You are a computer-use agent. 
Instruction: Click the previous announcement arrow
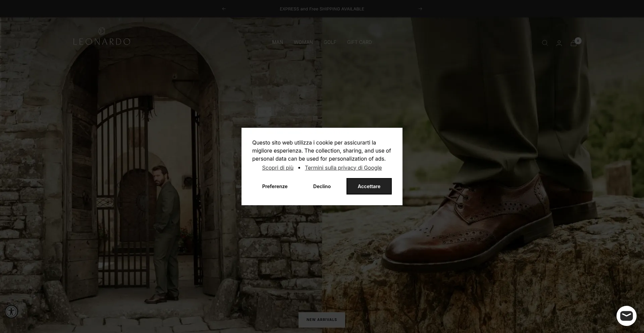224,9
